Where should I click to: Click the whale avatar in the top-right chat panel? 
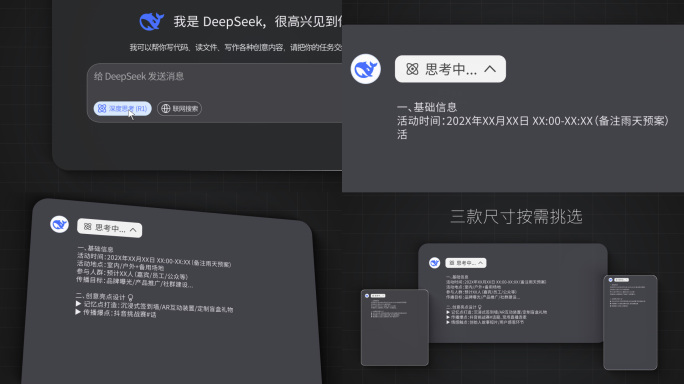(366, 69)
